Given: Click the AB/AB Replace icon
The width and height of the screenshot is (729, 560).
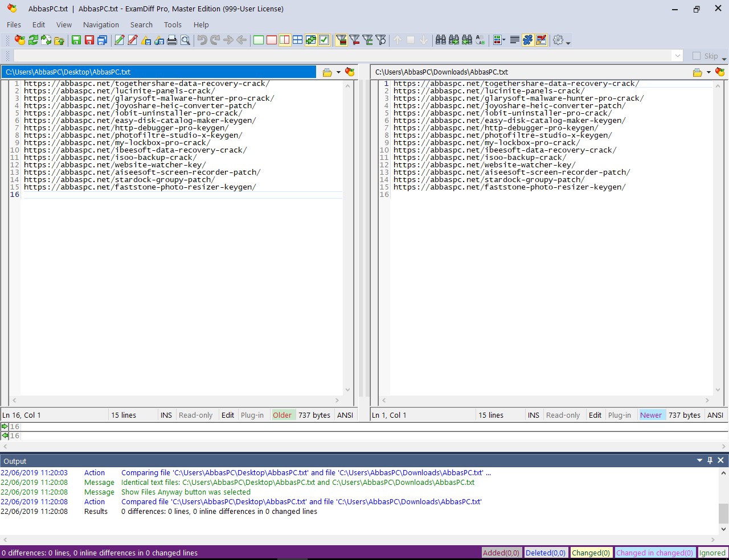Looking at the screenshot, I should (x=480, y=40).
